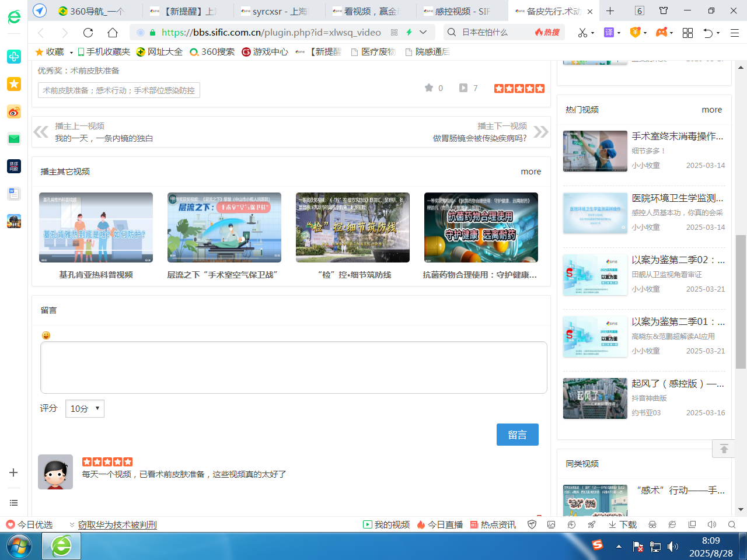This screenshot has width=747, height=560.
Task: Select the translate icon in the toolbar
Action: point(609,33)
